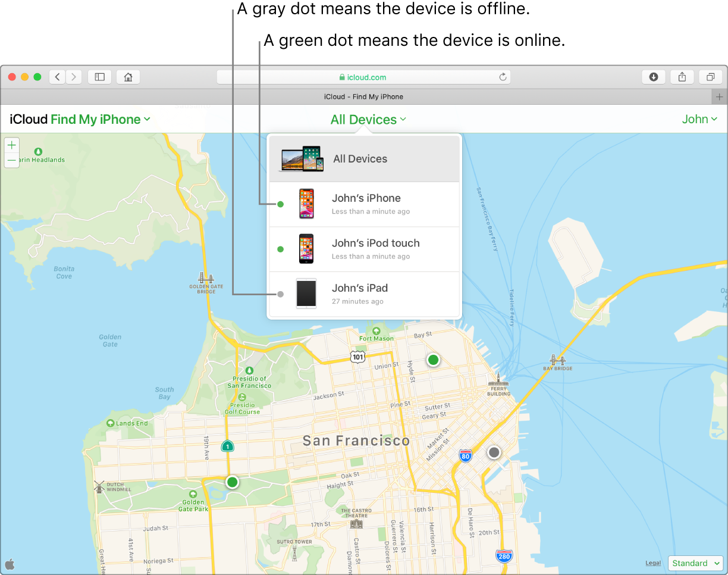Open the Safari share menu

click(x=682, y=77)
